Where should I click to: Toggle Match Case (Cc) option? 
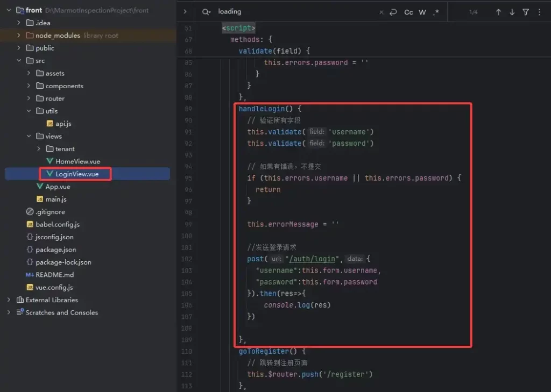coord(408,12)
